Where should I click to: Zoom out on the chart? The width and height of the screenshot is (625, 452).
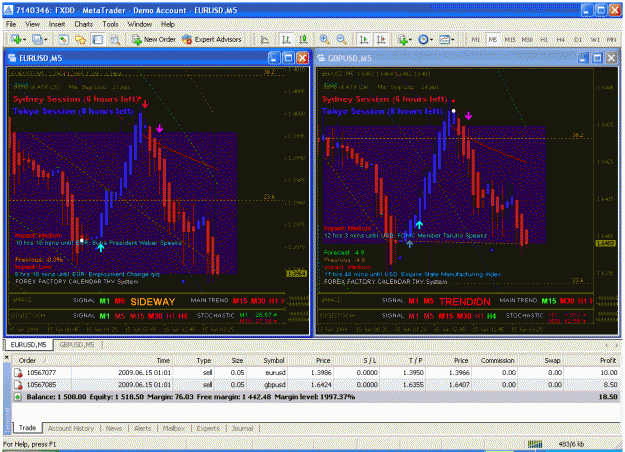click(341, 39)
